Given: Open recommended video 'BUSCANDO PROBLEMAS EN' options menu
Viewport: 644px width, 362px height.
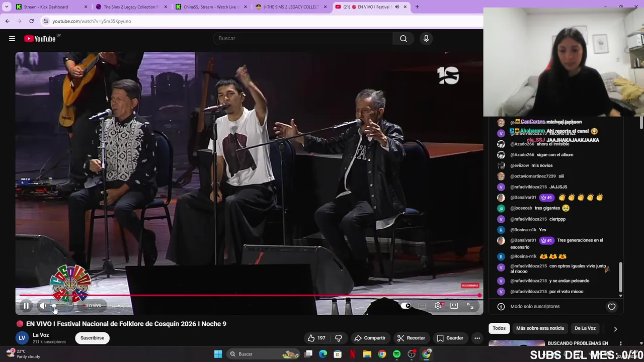Looking at the screenshot, I should click(x=620, y=344).
